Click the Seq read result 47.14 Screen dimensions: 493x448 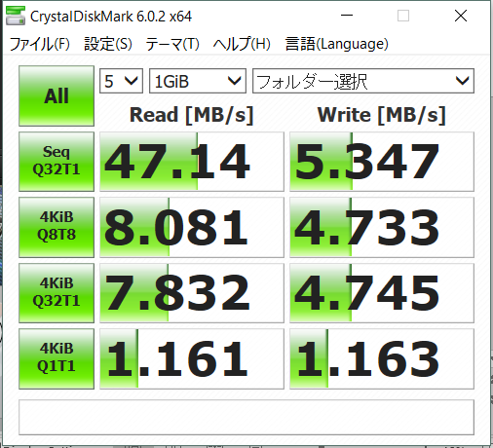[x=192, y=162]
